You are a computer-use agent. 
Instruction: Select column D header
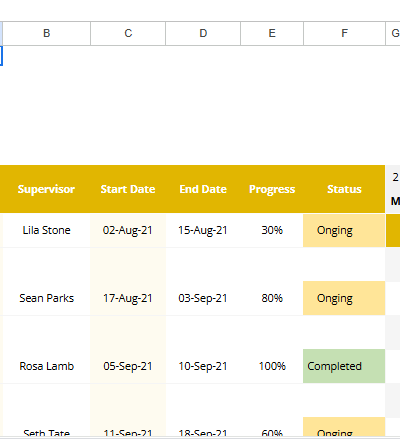[203, 33]
